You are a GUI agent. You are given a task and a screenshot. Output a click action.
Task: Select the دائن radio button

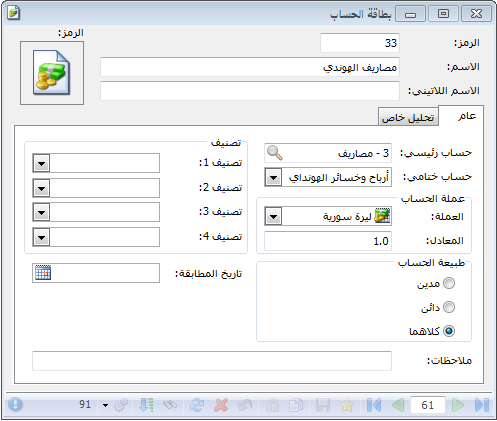(x=449, y=307)
